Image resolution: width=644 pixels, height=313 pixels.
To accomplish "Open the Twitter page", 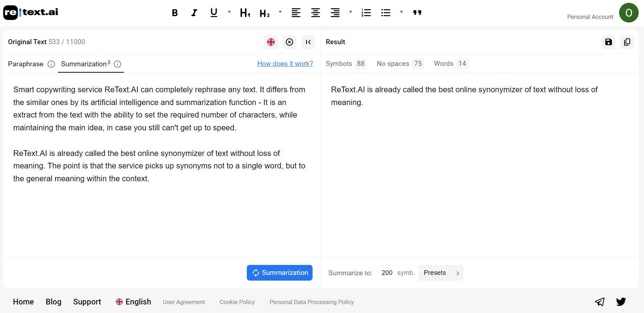I will tap(621, 302).
